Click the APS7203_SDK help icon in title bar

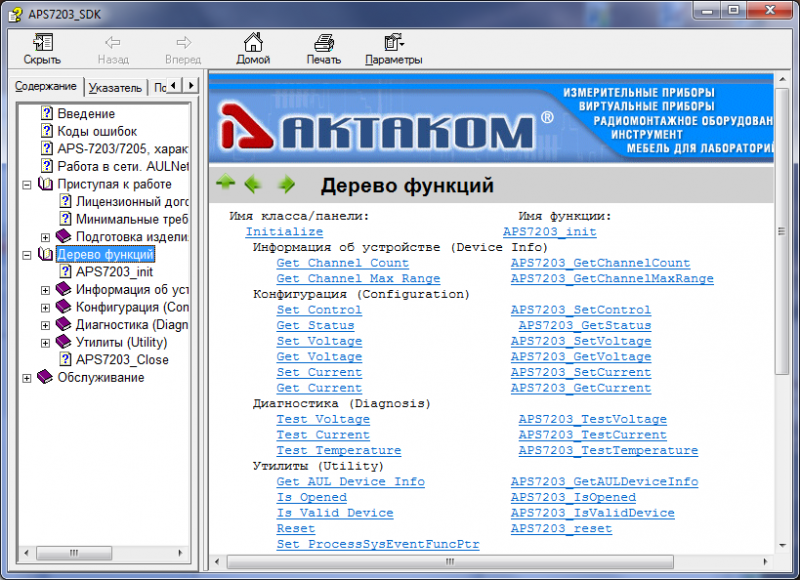[16, 14]
